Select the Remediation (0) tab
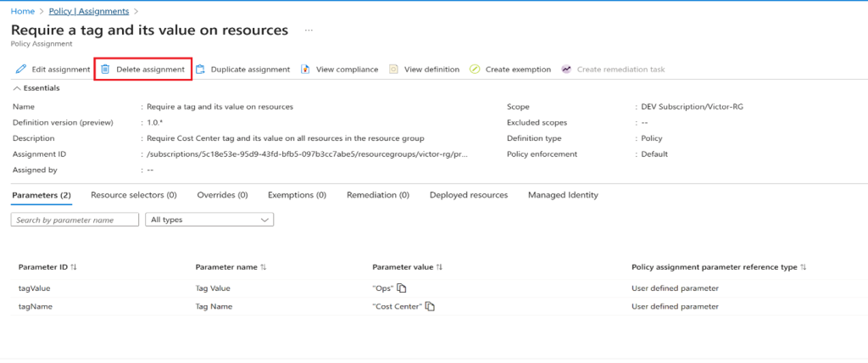 (378, 195)
